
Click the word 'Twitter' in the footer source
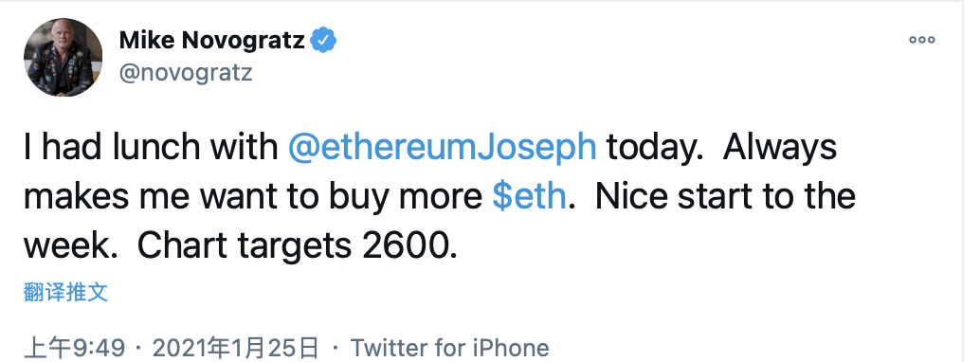387,347
